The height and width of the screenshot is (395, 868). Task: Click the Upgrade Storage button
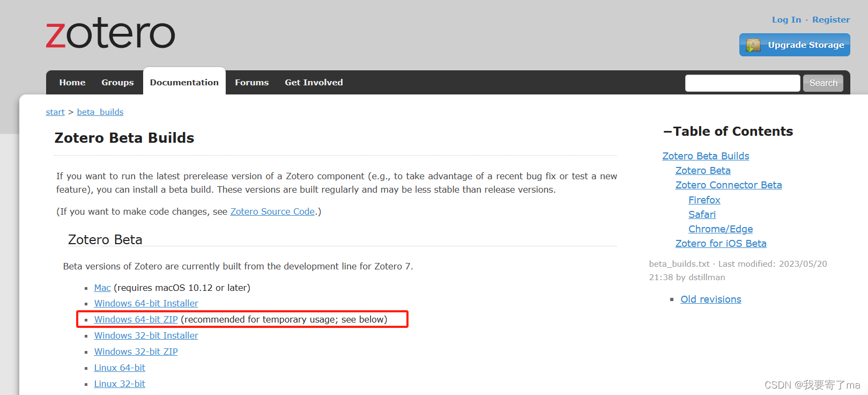(795, 45)
